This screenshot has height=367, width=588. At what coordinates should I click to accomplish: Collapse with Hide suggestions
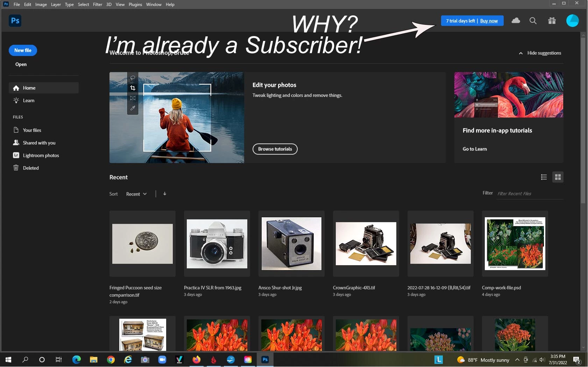click(x=540, y=53)
